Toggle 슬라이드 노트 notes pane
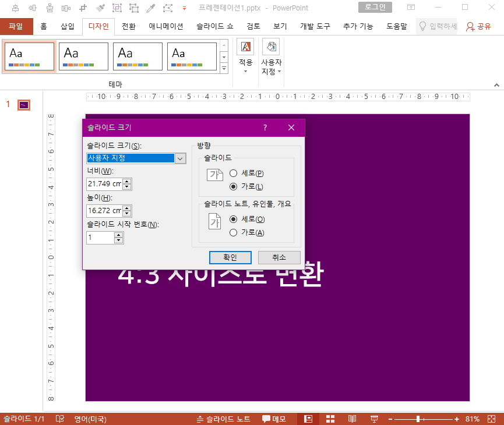This screenshot has width=504, height=425. [x=223, y=419]
